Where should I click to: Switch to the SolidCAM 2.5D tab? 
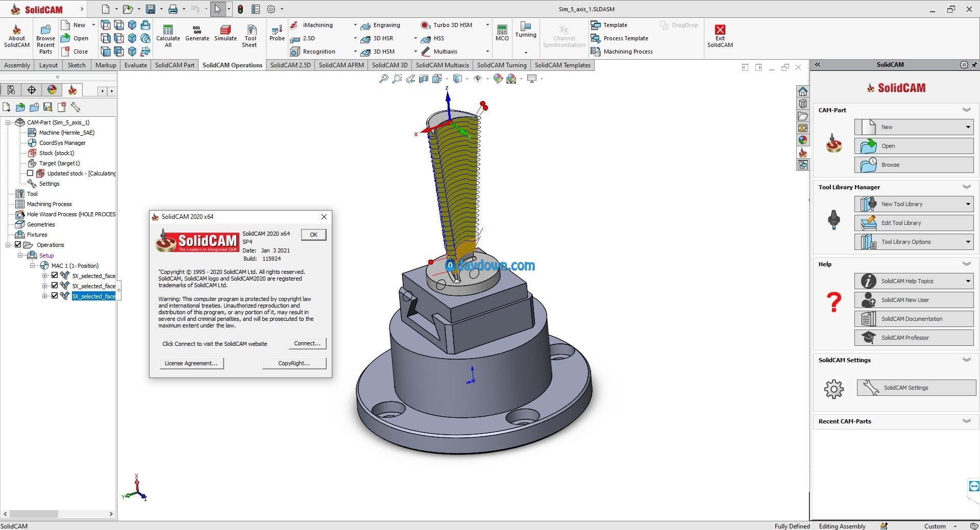coord(290,65)
